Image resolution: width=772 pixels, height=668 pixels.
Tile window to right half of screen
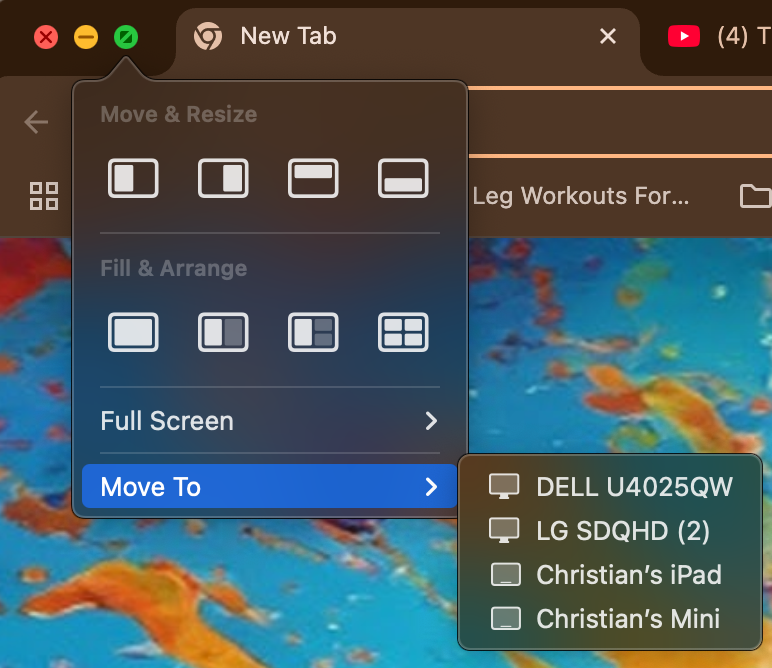(x=223, y=178)
